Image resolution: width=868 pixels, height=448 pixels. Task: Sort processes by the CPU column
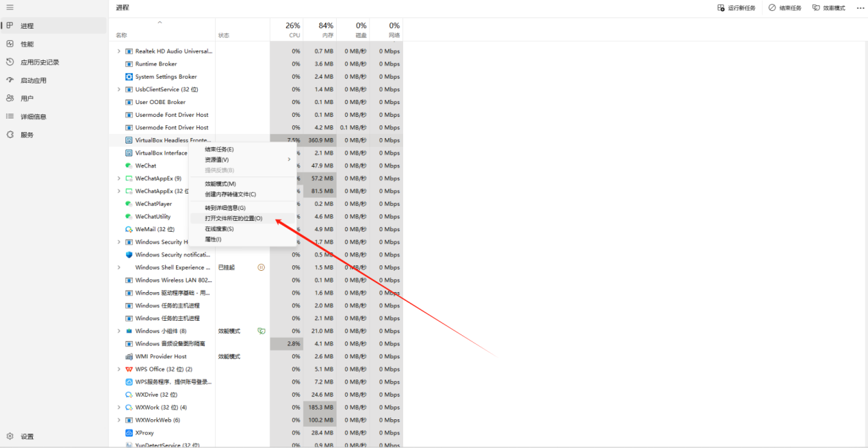click(x=287, y=29)
